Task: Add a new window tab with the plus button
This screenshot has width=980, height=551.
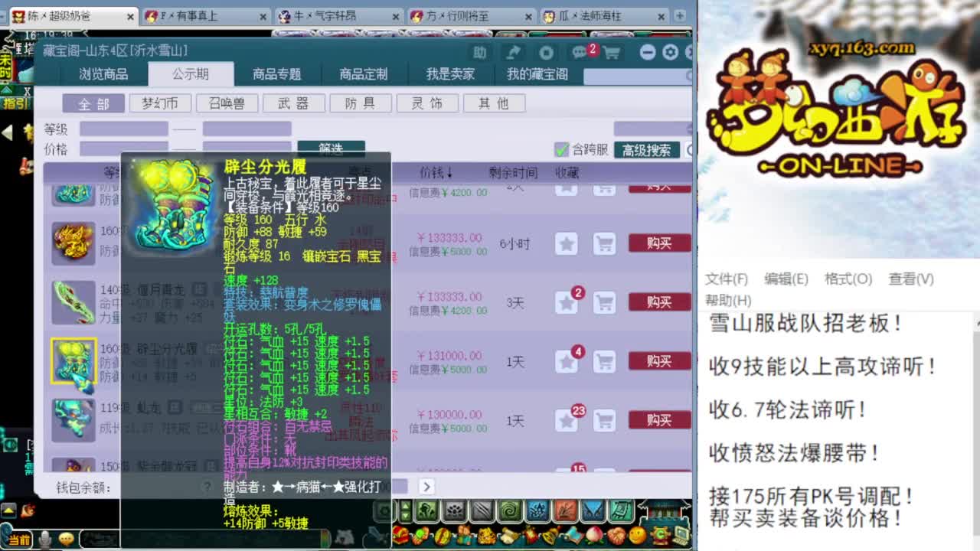Action: pyautogui.click(x=680, y=15)
